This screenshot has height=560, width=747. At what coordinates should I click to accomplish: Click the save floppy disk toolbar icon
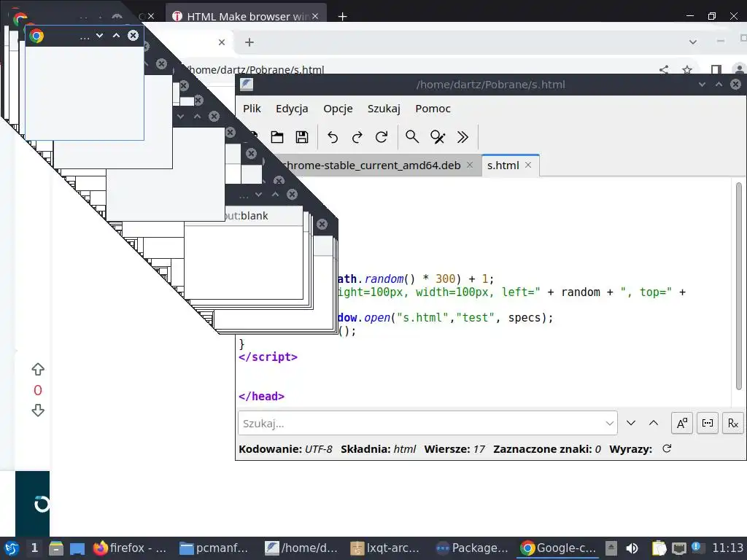click(302, 137)
